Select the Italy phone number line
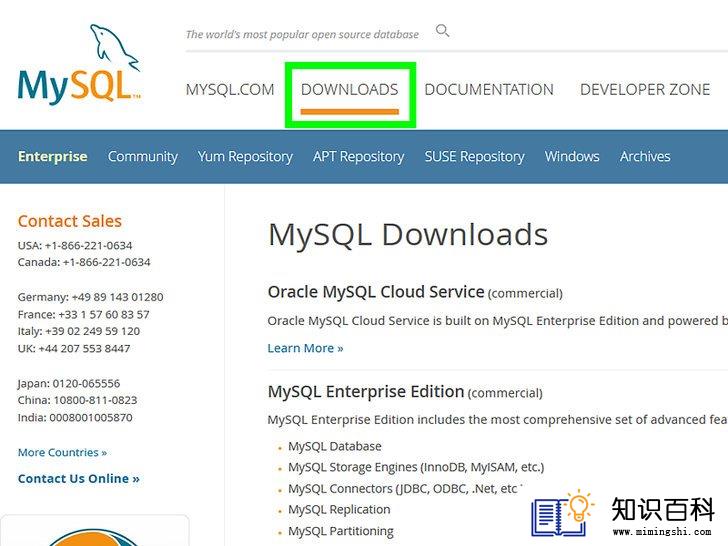This screenshot has height=546, width=728. click(x=79, y=331)
